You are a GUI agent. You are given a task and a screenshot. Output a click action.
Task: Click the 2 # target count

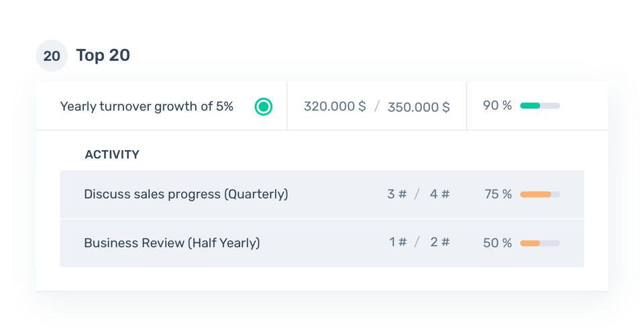439,243
